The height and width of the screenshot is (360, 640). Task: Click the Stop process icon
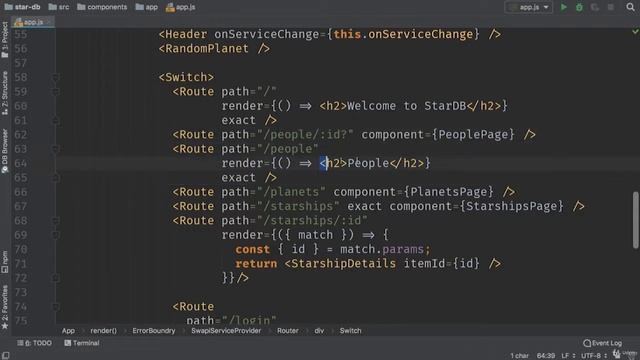611,7
